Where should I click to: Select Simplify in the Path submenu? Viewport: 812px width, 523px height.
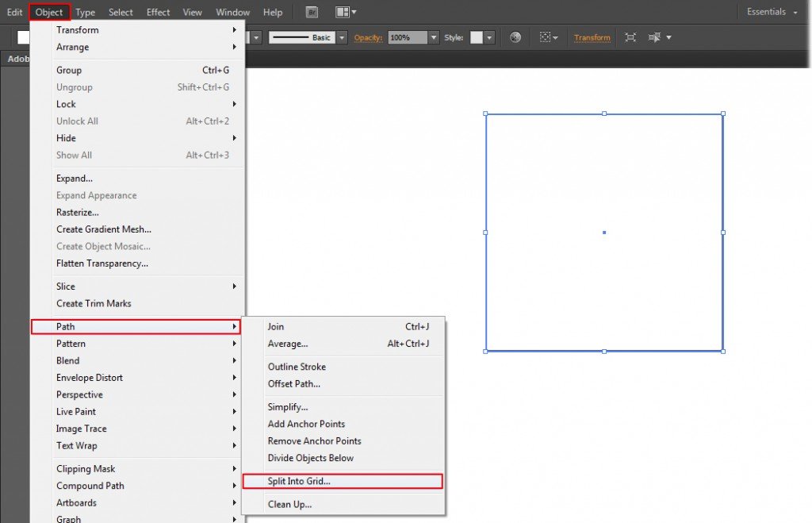(x=289, y=406)
